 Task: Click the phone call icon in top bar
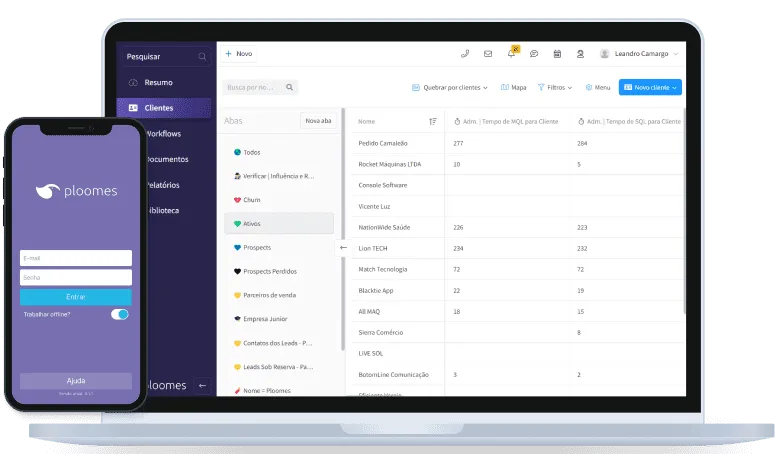pyautogui.click(x=465, y=54)
